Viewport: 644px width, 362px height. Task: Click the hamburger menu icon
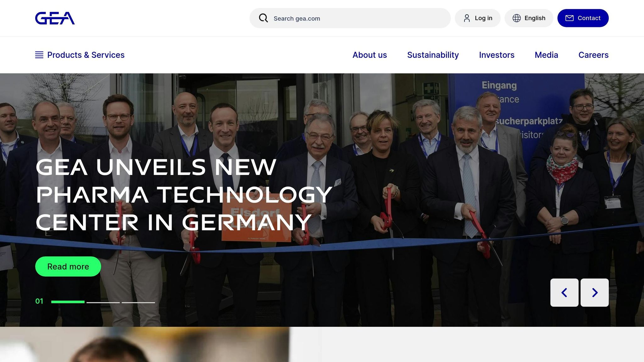click(x=39, y=55)
